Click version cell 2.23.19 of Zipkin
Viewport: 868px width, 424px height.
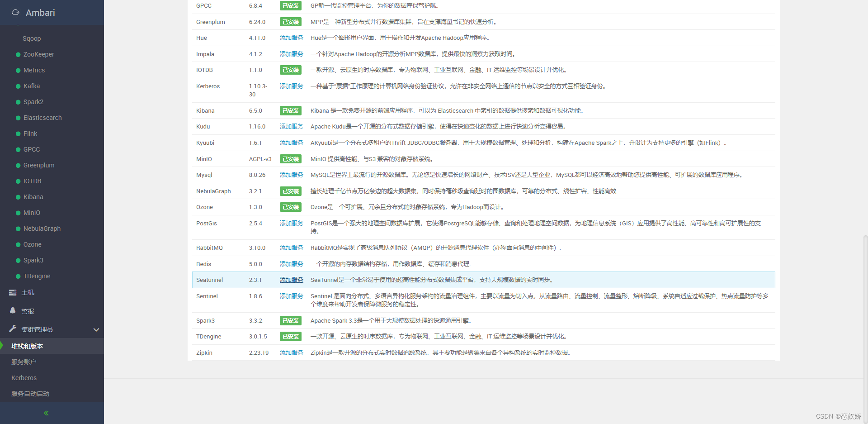[x=259, y=353]
